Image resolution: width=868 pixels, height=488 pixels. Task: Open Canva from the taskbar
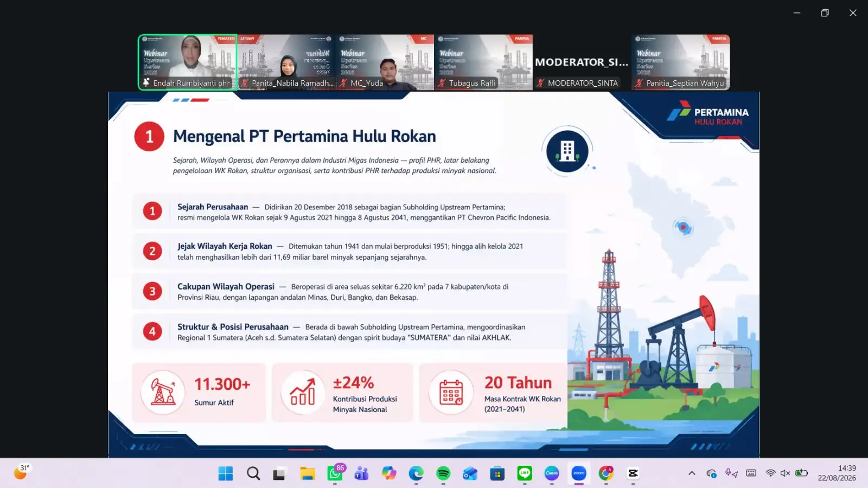coord(552,473)
